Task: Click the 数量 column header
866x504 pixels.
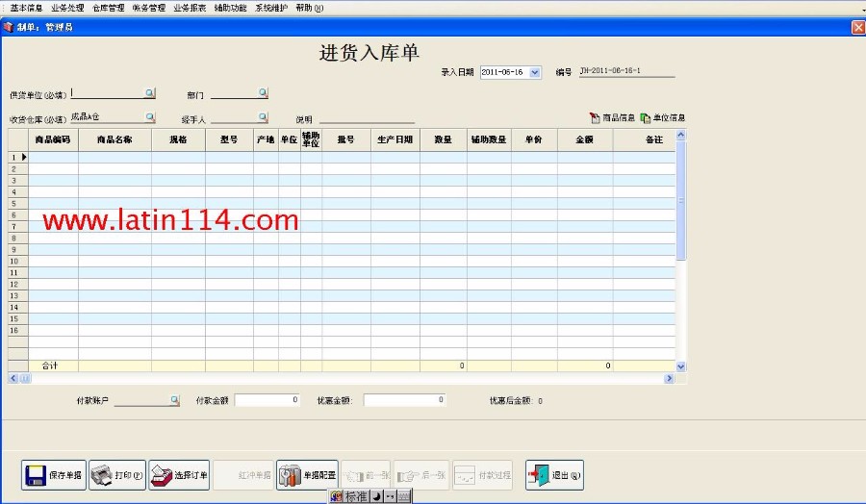Action: pyautogui.click(x=444, y=139)
